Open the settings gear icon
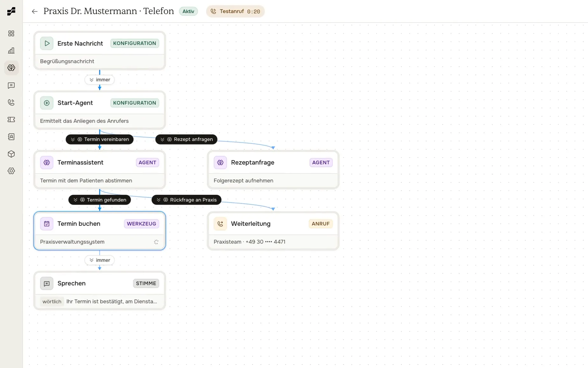Screen dimensions: 588x368 click(x=11, y=171)
